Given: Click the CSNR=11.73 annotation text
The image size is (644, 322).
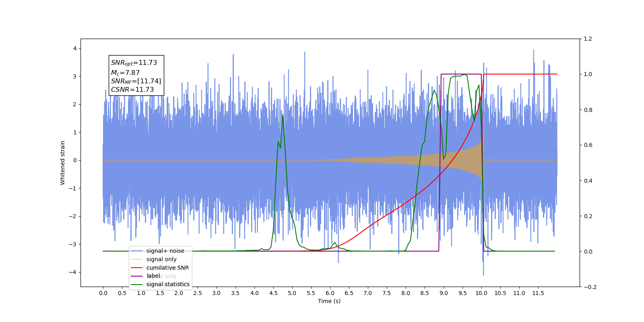Looking at the screenshot, I should coord(132,90).
